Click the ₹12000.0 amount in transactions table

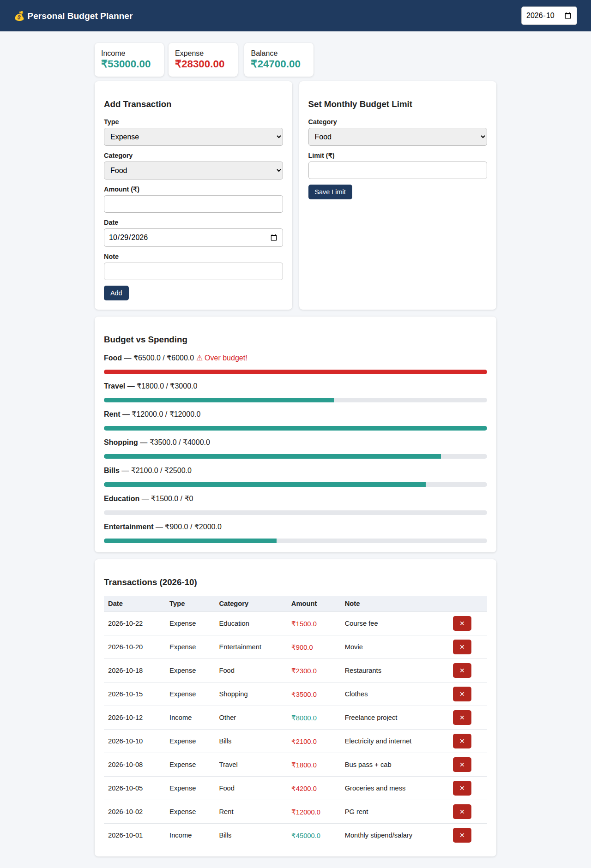(x=306, y=812)
